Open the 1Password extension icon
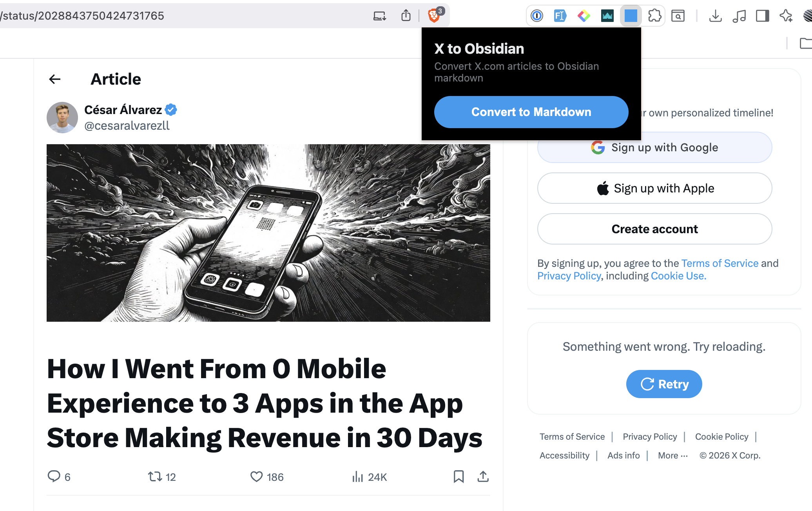Viewport: 812px width, 511px height. (536, 16)
